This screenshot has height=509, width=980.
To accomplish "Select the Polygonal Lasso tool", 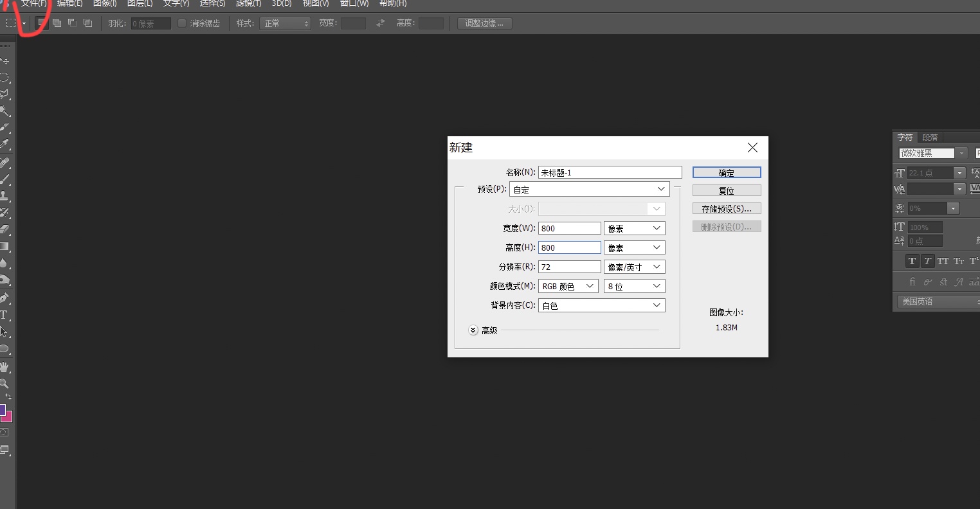I will (x=5, y=94).
